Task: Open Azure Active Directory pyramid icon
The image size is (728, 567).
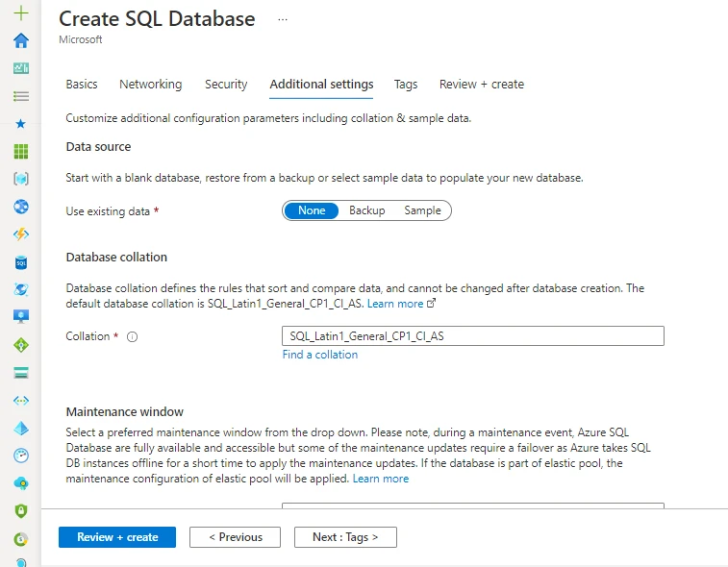Action: 21,429
